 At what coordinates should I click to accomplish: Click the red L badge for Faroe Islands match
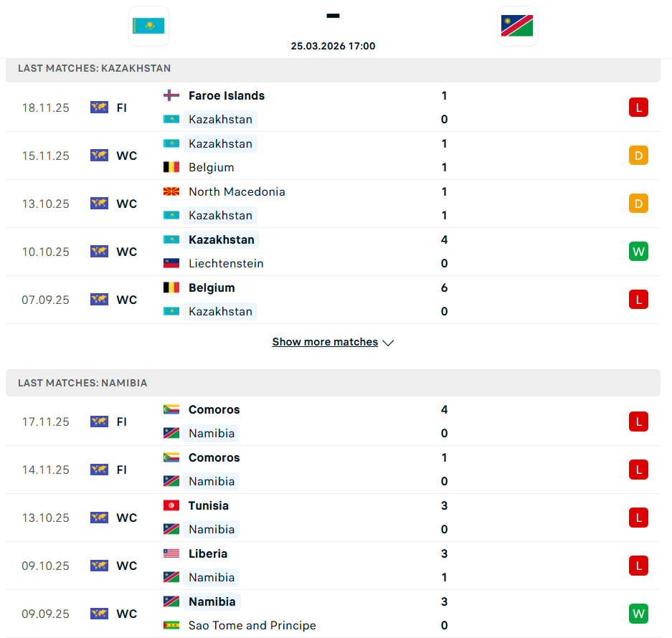tap(638, 108)
